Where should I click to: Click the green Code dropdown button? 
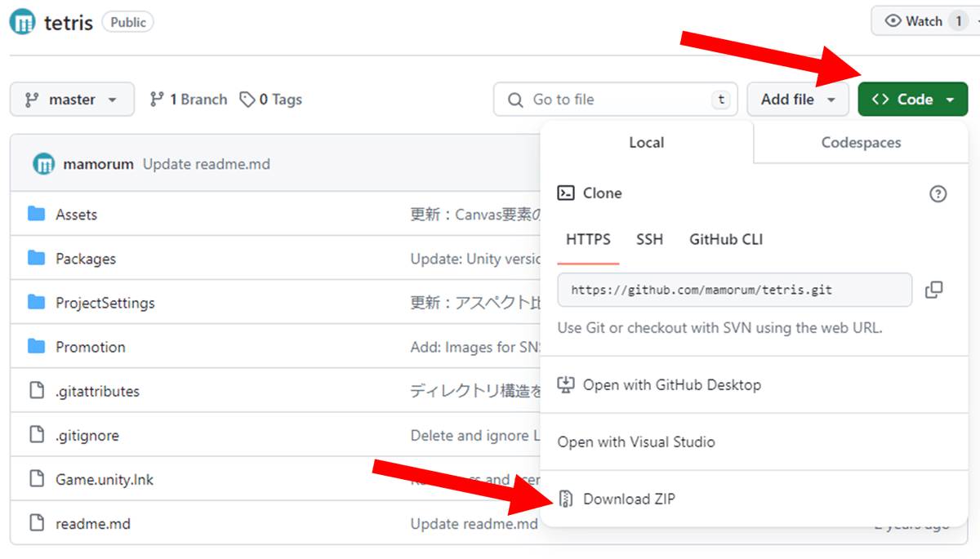point(913,100)
